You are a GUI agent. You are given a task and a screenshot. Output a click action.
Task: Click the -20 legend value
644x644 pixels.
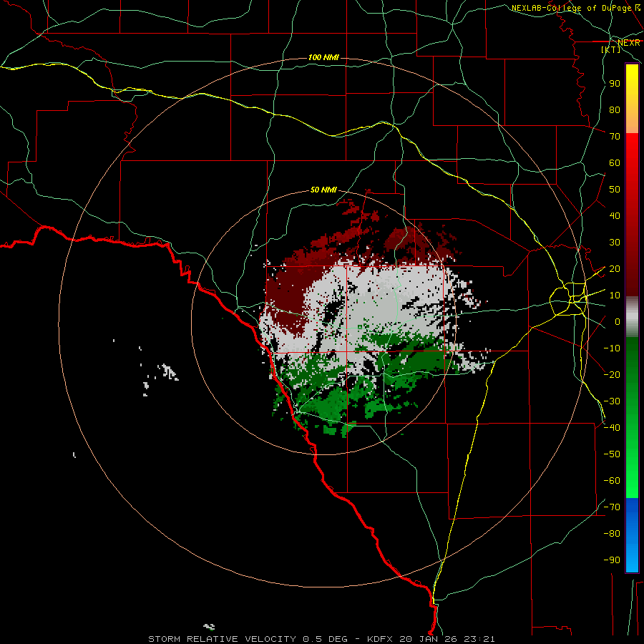tap(612, 374)
